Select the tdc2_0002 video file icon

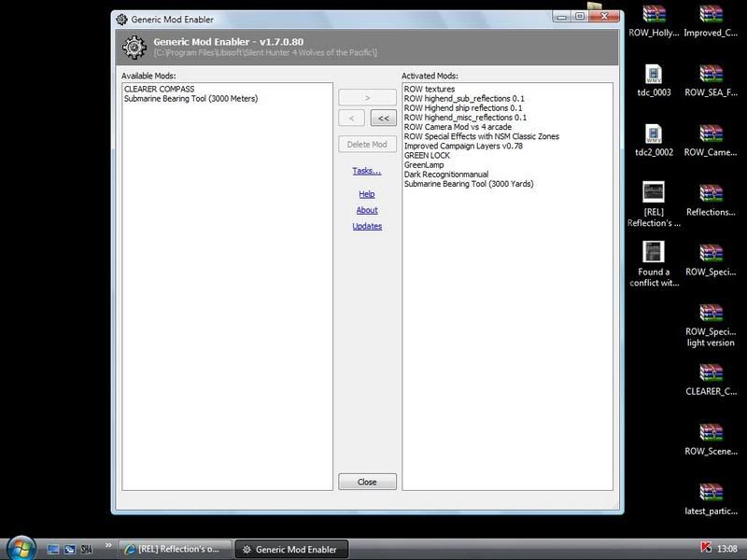click(x=654, y=141)
